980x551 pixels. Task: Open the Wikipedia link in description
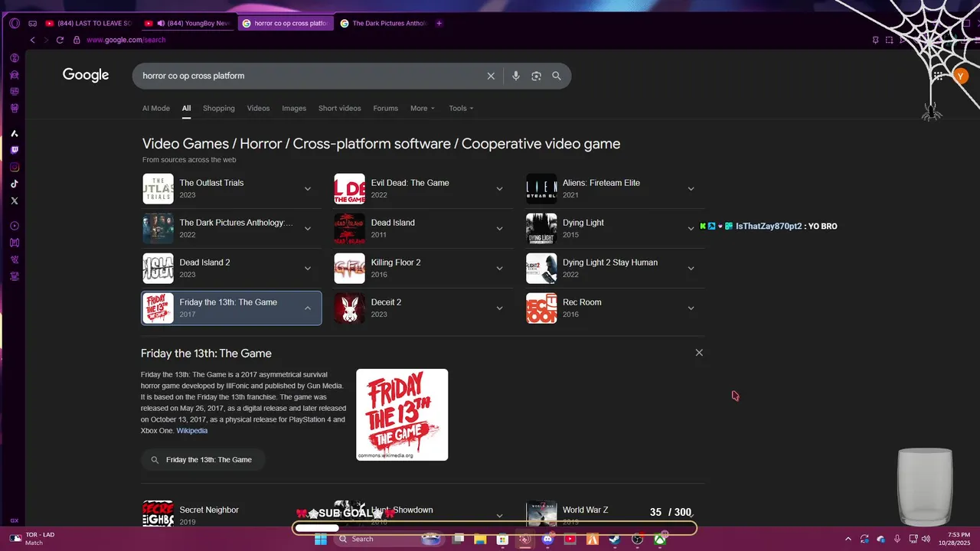[192, 431]
